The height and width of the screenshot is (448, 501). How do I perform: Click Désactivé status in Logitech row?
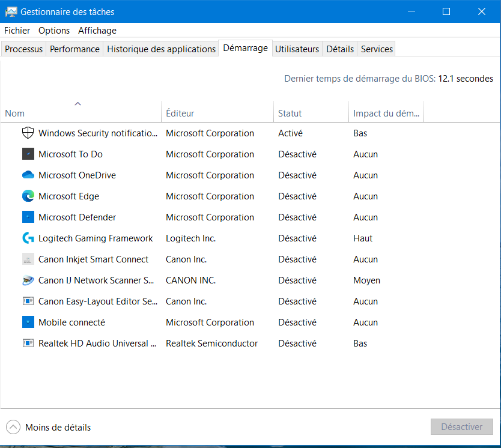click(x=297, y=238)
